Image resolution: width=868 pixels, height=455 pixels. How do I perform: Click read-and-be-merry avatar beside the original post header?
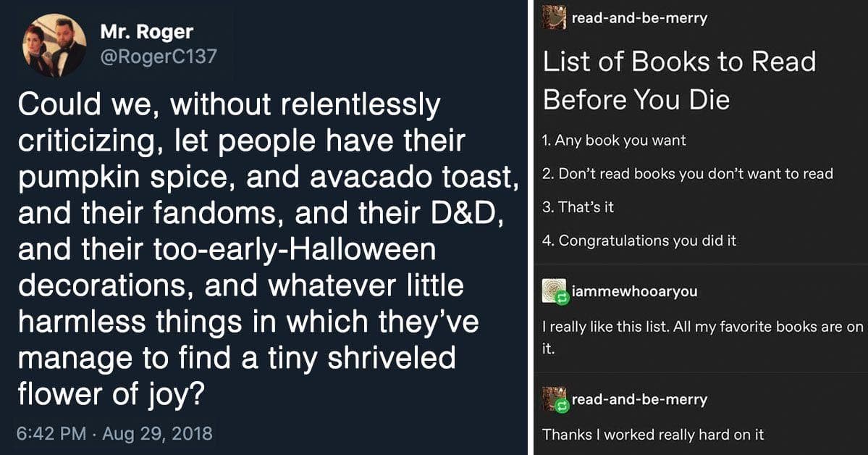(555, 17)
